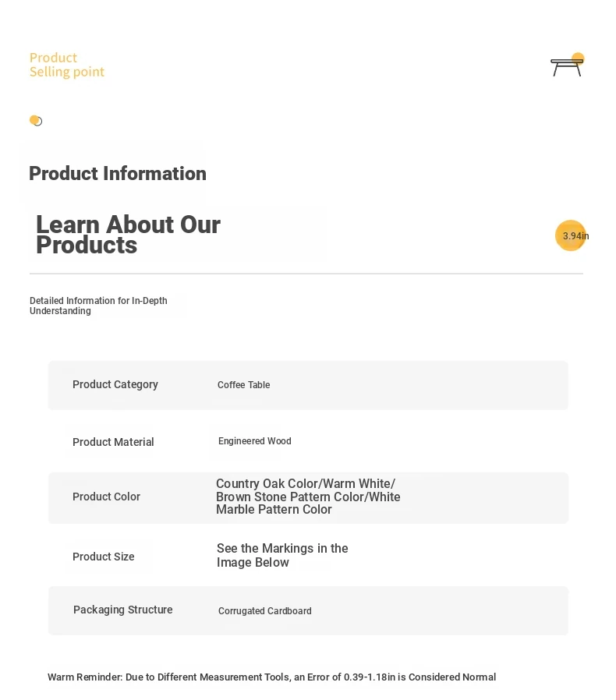Click the Product Selling point heading
The width and height of the screenshot is (616, 700).
tap(67, 65)
